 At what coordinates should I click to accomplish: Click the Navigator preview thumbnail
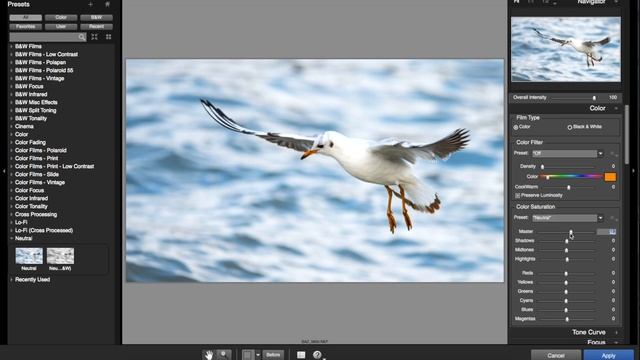pyautogui.click(x=566, y=49)
